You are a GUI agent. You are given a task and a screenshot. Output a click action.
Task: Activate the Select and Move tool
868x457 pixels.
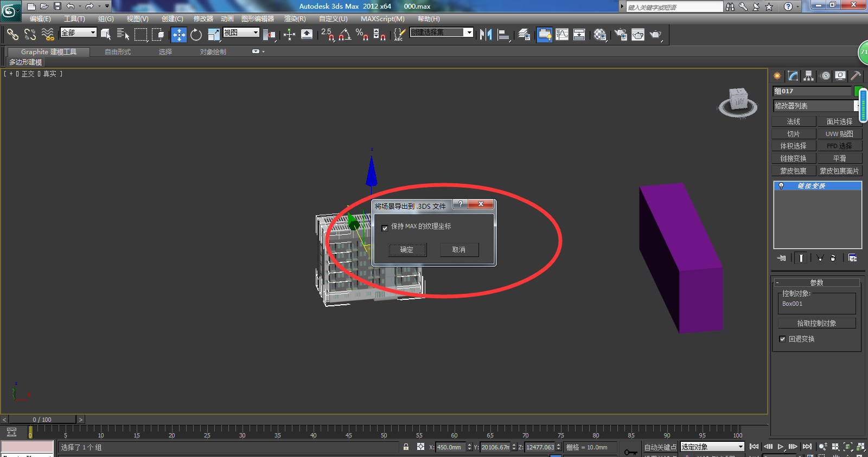click(178, 35)
